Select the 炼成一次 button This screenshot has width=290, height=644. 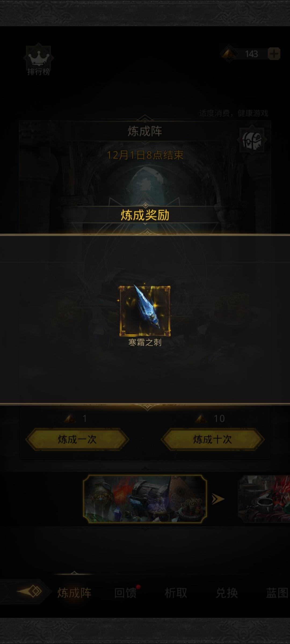tap(77, 439)
